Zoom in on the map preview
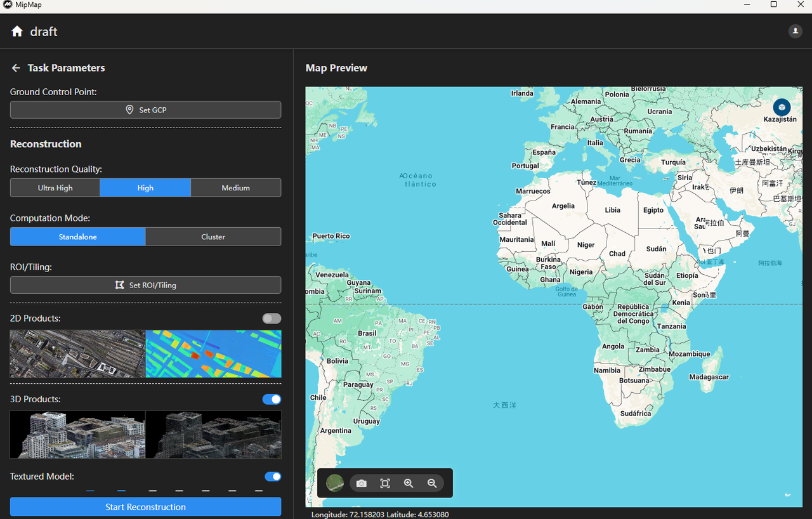The image size is (812, 519). coord(409,483)
